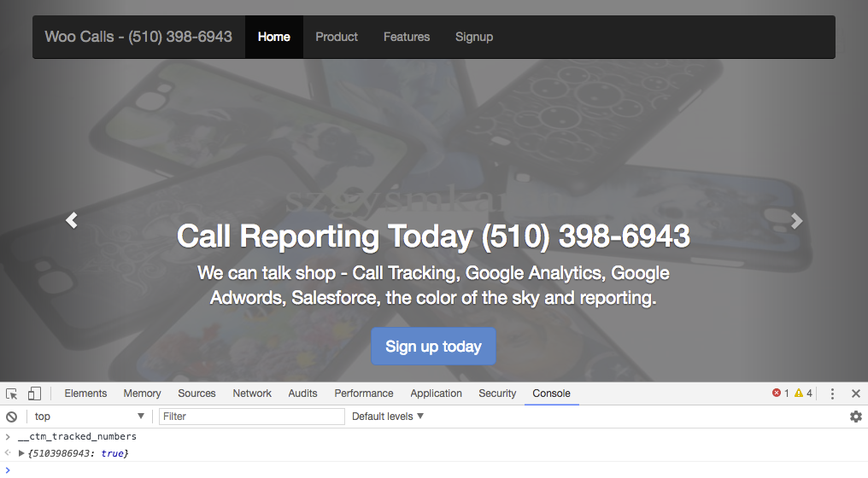Open DevTools three-dot menu
The height and width of the screenshot is (478, 868).
coord(832,393)
